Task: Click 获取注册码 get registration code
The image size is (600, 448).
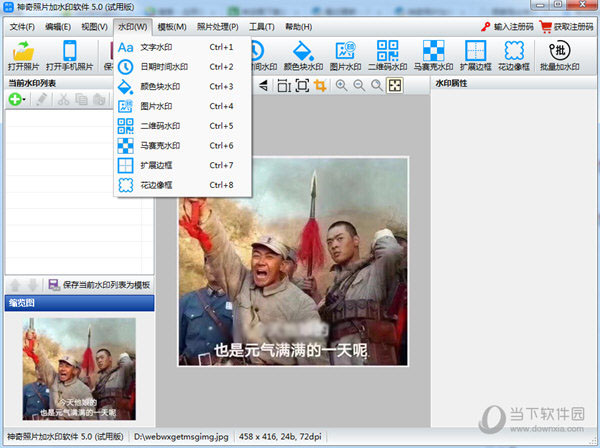Action: point(567,27)
